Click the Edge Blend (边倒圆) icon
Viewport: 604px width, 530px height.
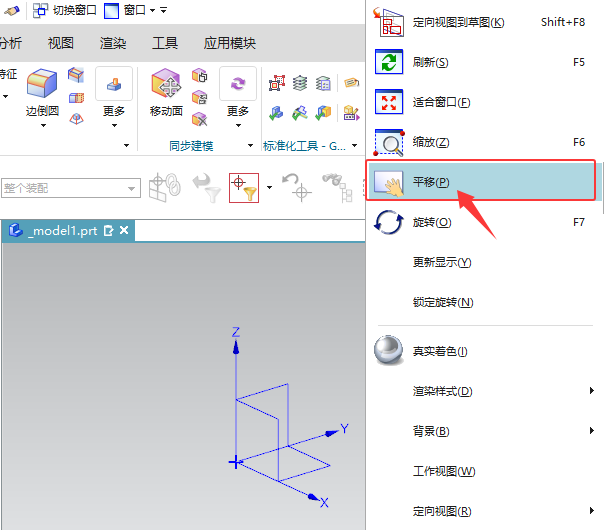click(42, 83)
